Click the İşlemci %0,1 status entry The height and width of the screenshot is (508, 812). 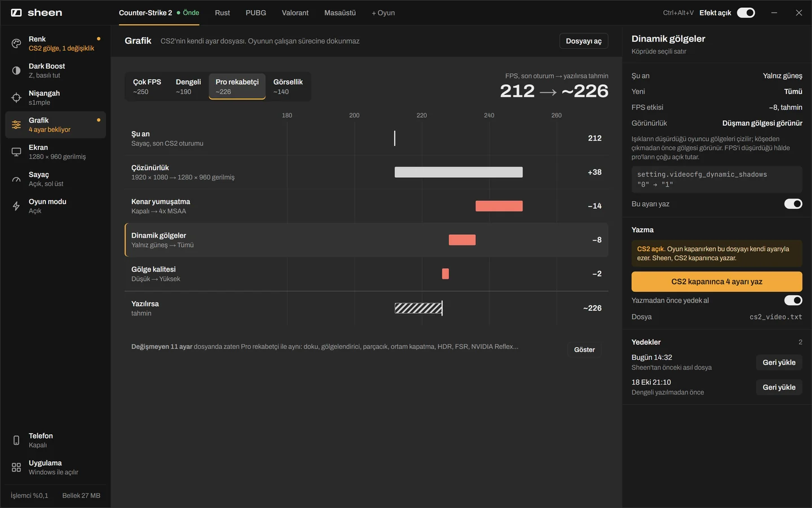click(x=29, y=496)
